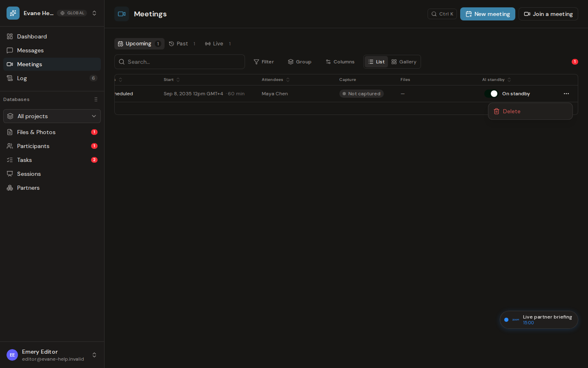Click the New meeting button
588x368 pixels.
click(x=488, y=14)
